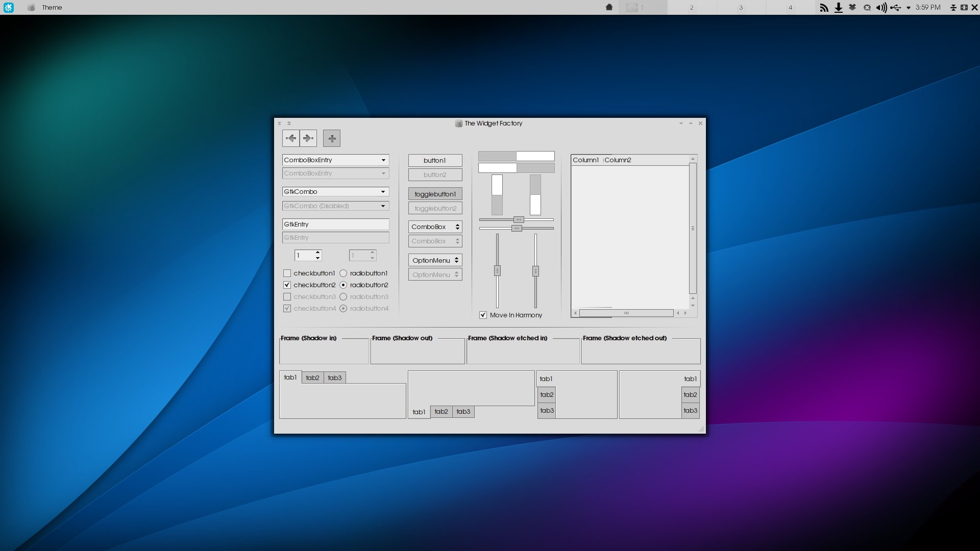Click the forward arrow toolbar button

(308, 138)
